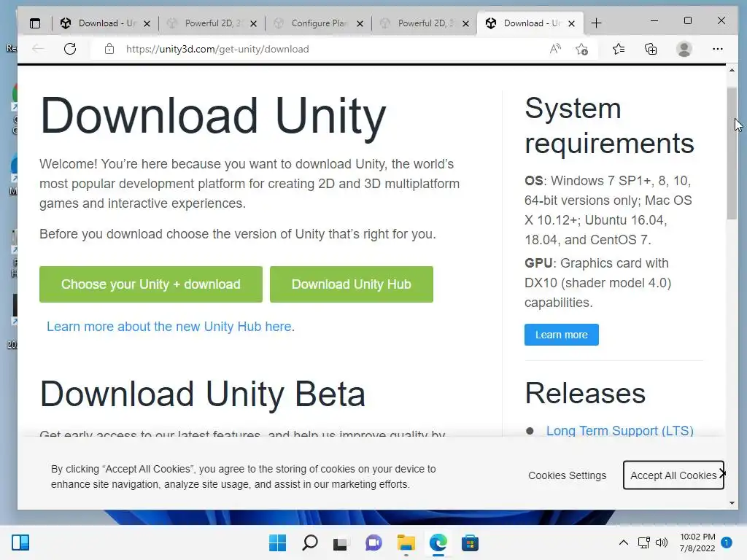This screenshot has height=560, width=747.
Task: Open Windows Start menu
Action: click(x=278, y=542)
